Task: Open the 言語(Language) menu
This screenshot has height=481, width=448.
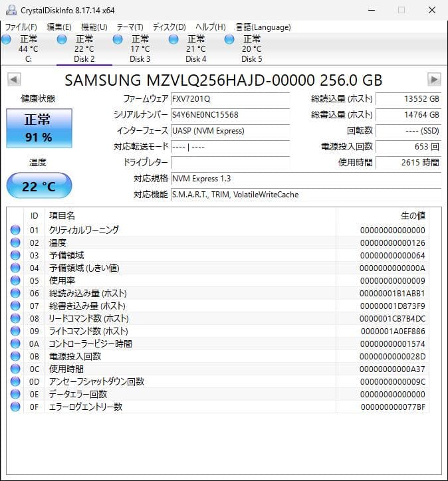Action: (263, 27)
